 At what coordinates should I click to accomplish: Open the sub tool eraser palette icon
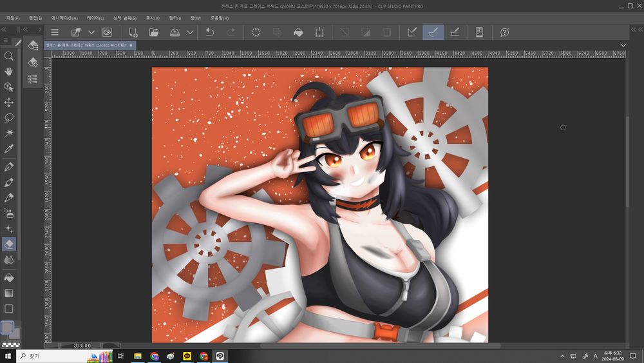33,45
